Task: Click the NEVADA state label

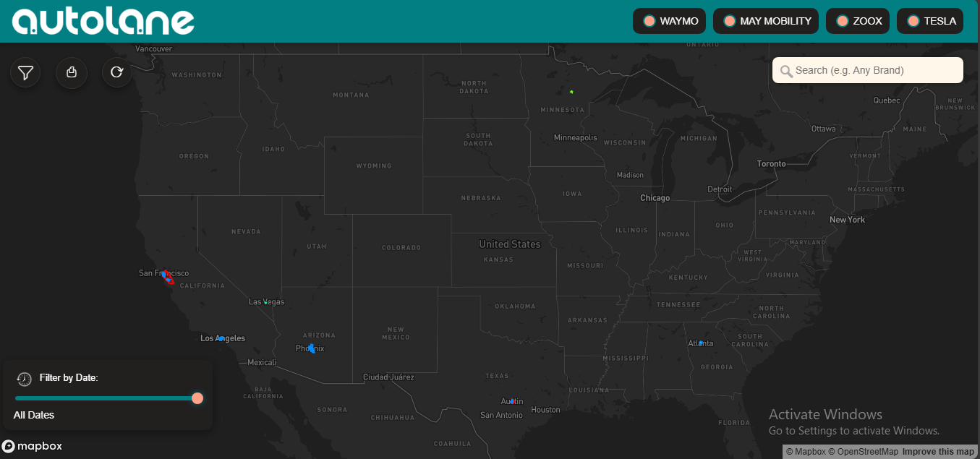Action: tap(246, 232)
